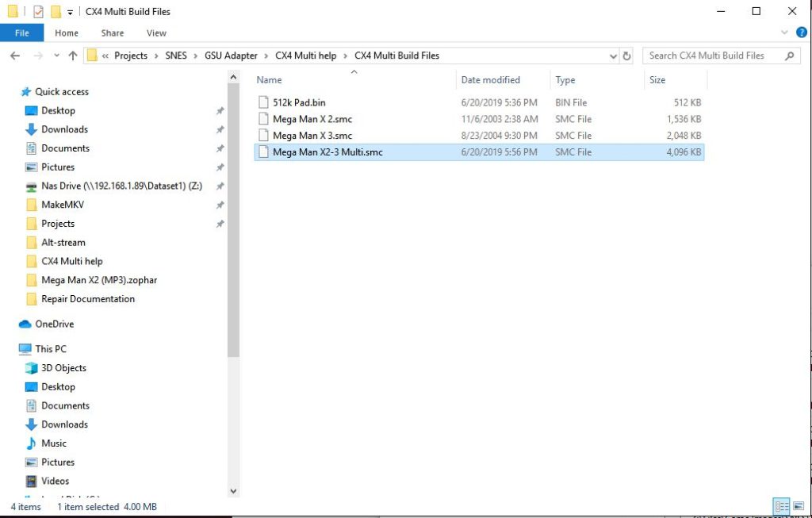812x518 pixels.
Task: Click the Up one level arrow
Action: click(73, 56)
